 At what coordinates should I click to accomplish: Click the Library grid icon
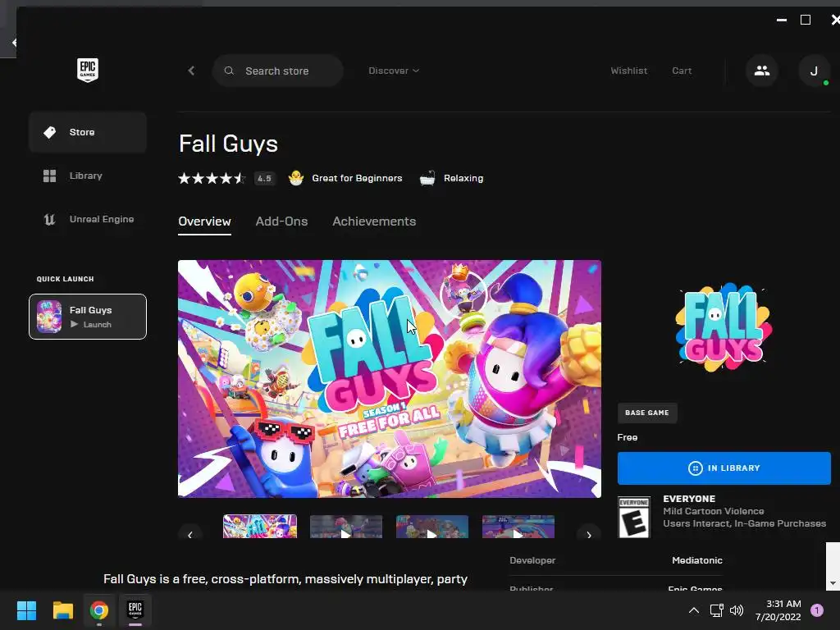tap(50, 176)
